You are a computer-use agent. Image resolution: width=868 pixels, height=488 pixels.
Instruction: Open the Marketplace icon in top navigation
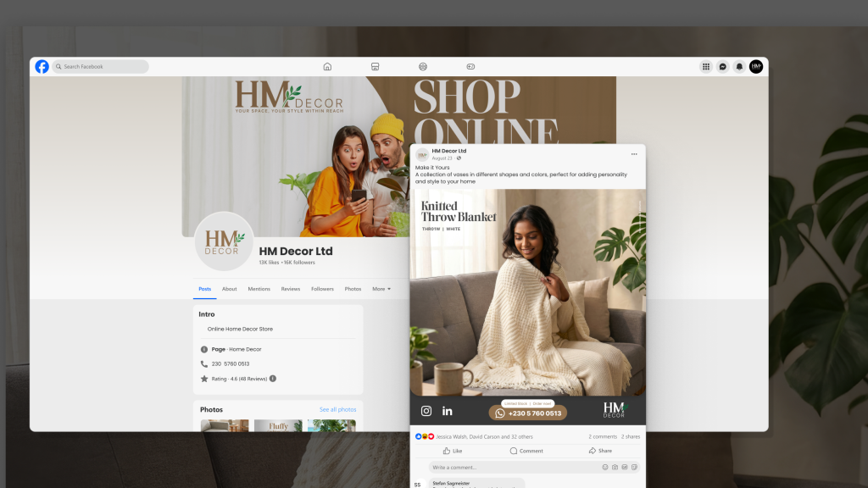(375, 66)
